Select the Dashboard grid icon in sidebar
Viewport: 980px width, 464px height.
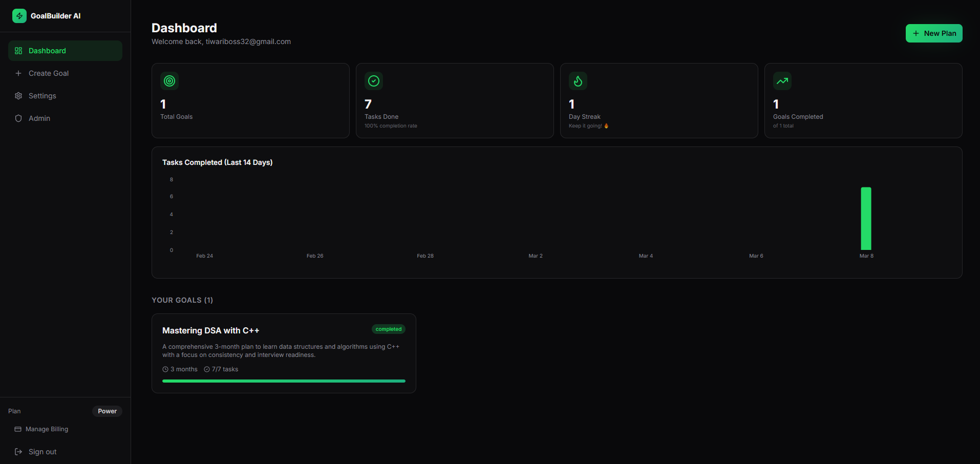[18, 50]
